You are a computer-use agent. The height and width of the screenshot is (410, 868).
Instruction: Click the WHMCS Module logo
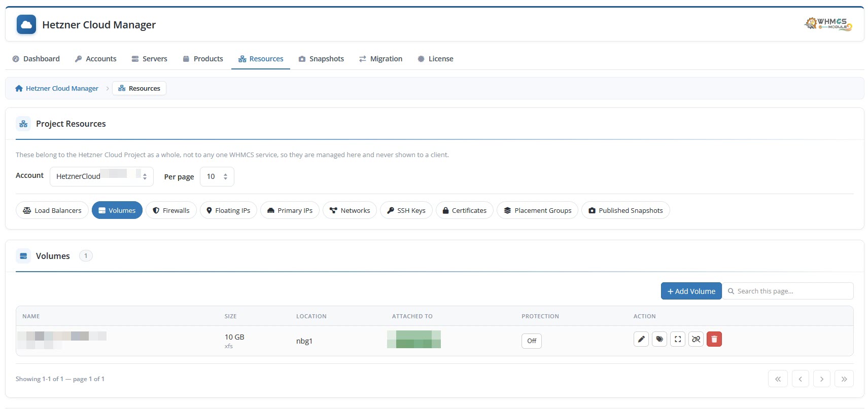828,24
